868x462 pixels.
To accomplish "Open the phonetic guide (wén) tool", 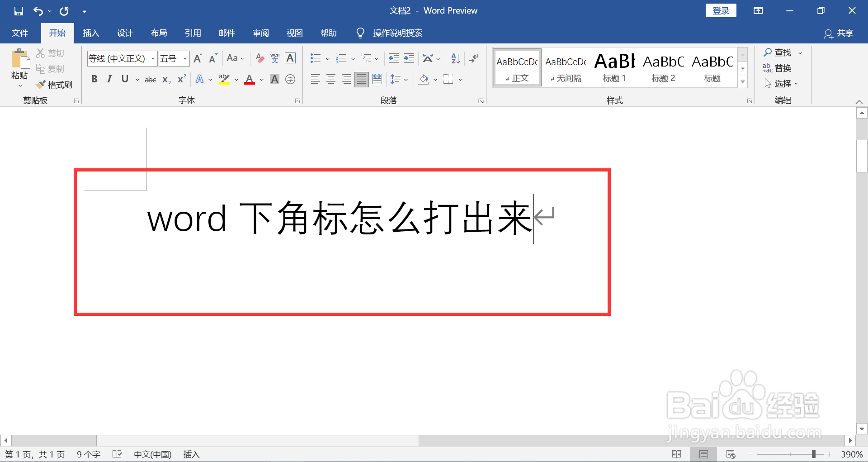I will coord(275,58).
